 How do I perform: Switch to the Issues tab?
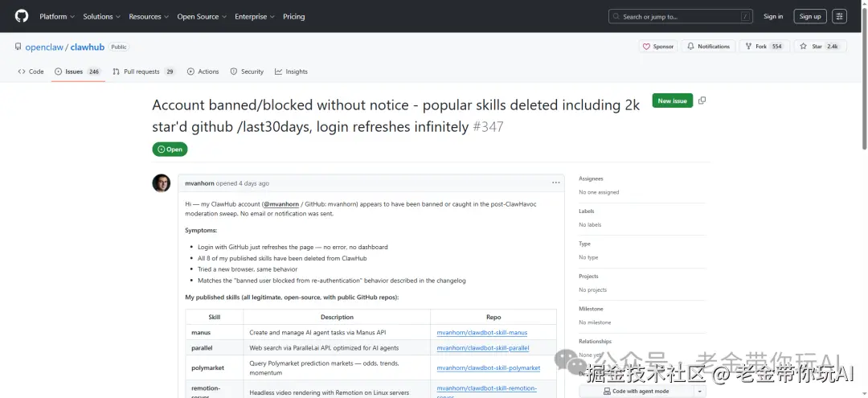[x=78, y=72]
